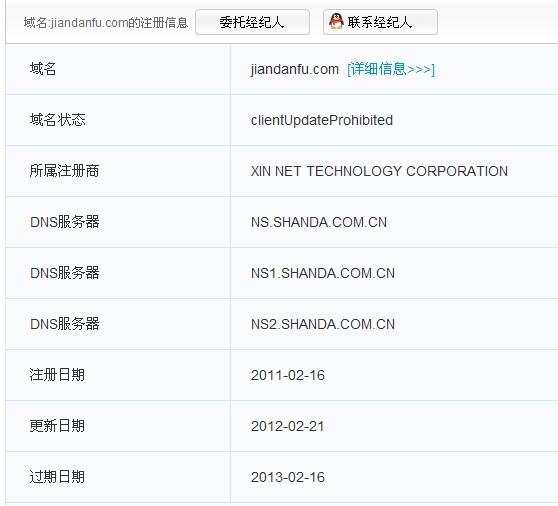The width and height of the screenshot is (558, 506).
Task: Select the jiandanfu.com domain value
Action: click(x=295, y=69)
